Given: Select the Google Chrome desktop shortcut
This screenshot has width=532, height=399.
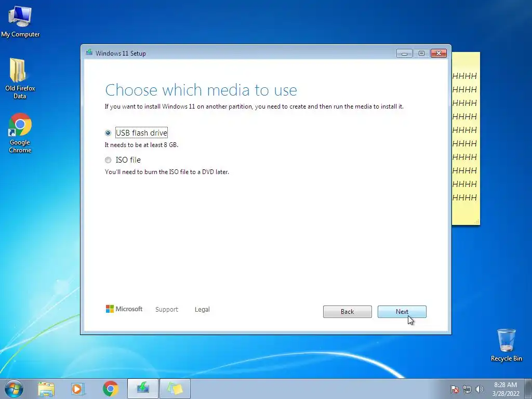Looking at the screenshot, I should tap(20, 133).
